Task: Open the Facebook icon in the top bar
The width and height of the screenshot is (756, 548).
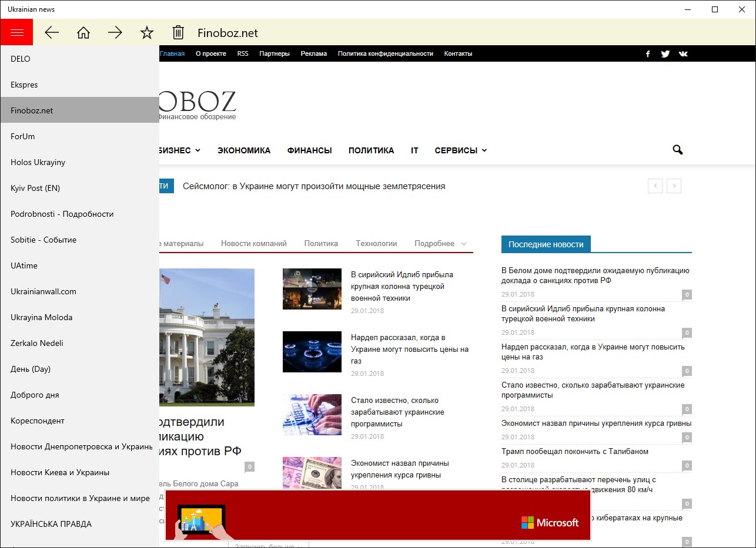Action: coord(648,53)
